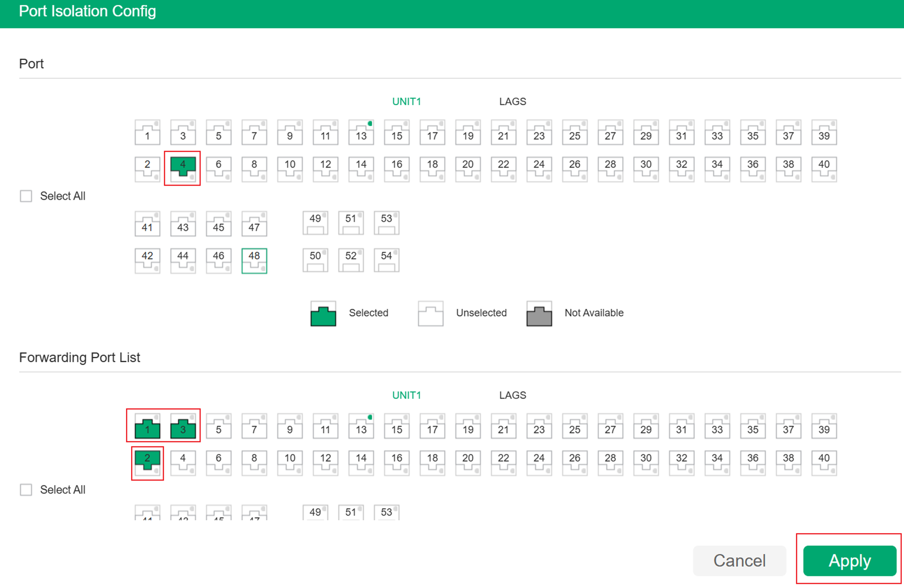
Task: Select port 39 in the Forwarding Port List
Action: (x=824, y=426)
